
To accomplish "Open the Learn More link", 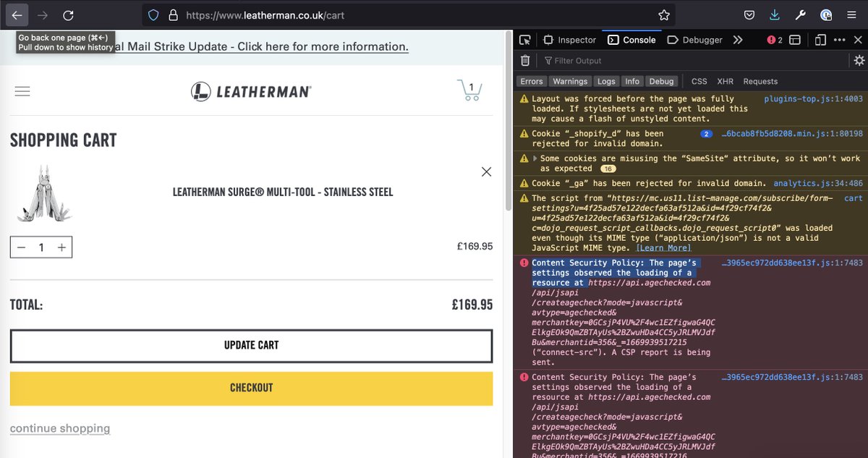I will (x=664, y=248).
